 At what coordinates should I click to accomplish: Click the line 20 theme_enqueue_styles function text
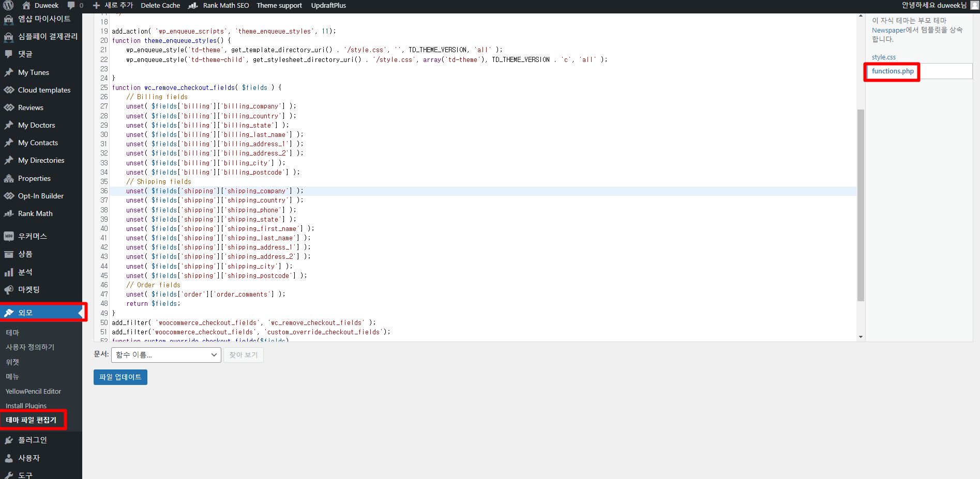tap(171, 41)
